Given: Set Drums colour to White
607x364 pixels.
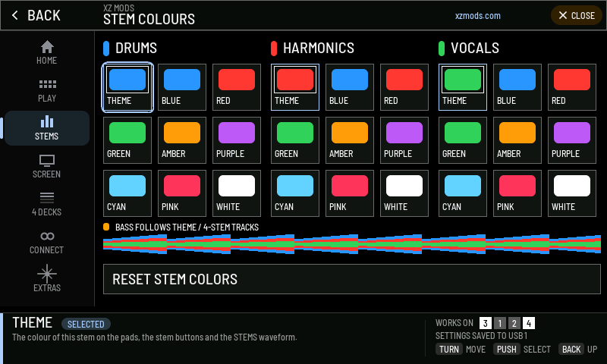Looking at the screenshot, I should [237, 193].
